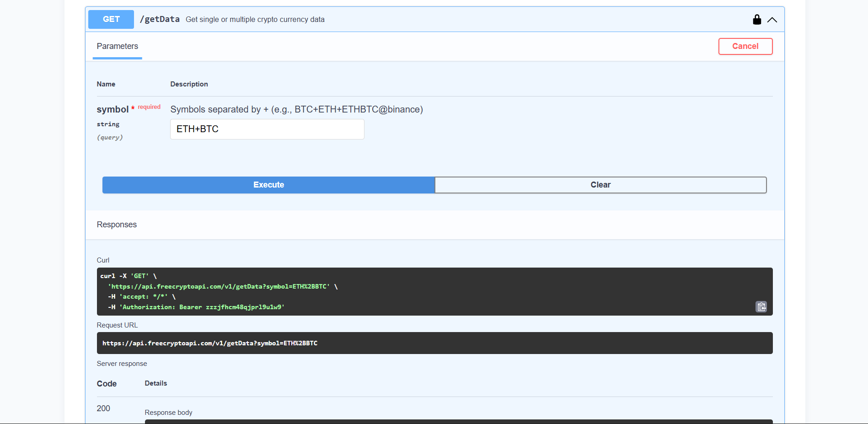The height and width of the screenshot is (424, 868).
Task: Select the /getData endpoint title
Action: pos(160,19)
